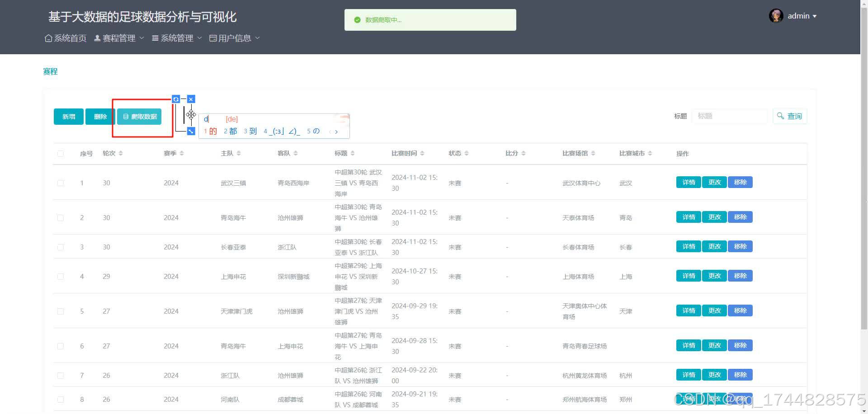Click into the 标题 search input field

[x=729, y=116]
